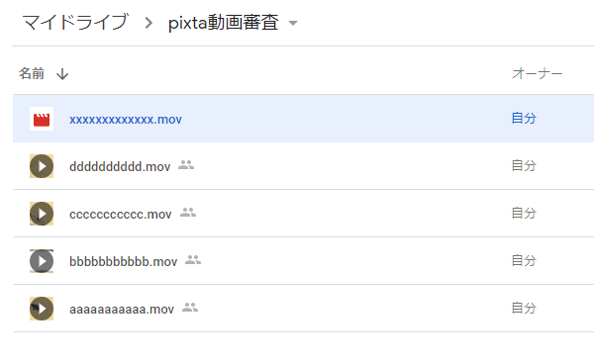Click shared people icon beside bbbbbbbbbbb.mov
This screenshot has height=364, width=594.
(x=193, y=260)
